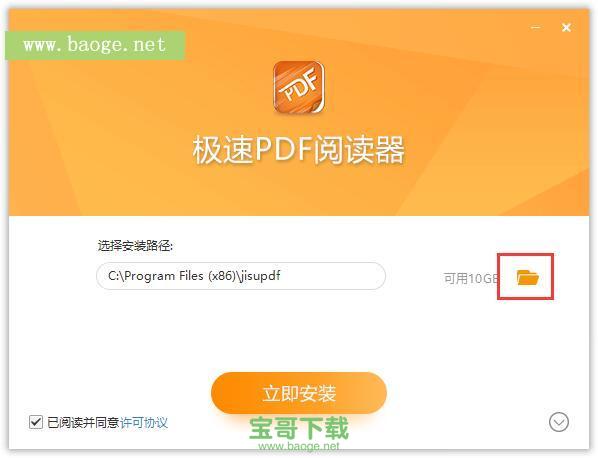Toggle agreement via the 已阅读并同意 label text

[83, 423]
